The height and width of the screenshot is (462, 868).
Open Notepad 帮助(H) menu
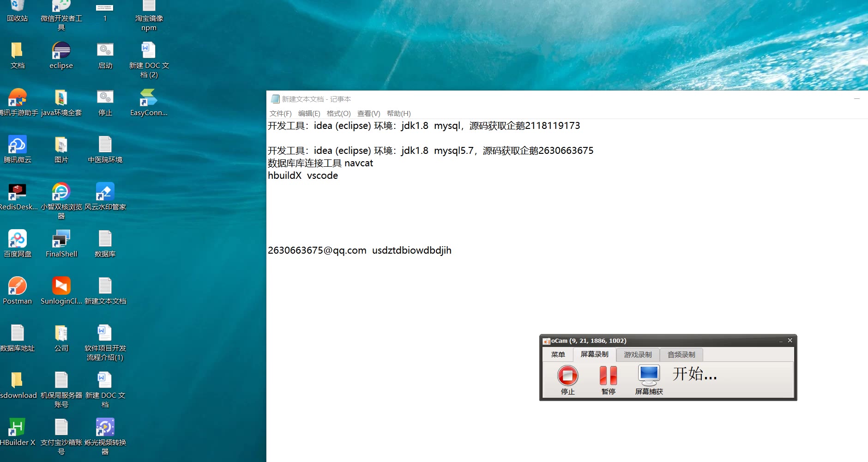click(x=398, y=114)
